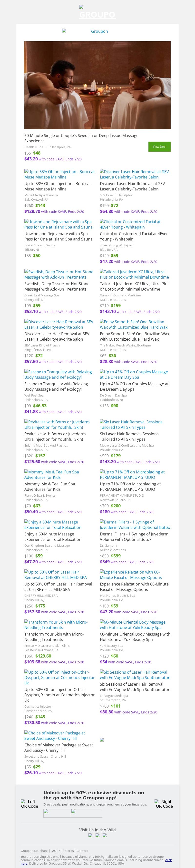Open last social icon under Visit Us in the Wild
This screenshot has height=868, width=195.
pyautogui.click(x=105, y=835)
